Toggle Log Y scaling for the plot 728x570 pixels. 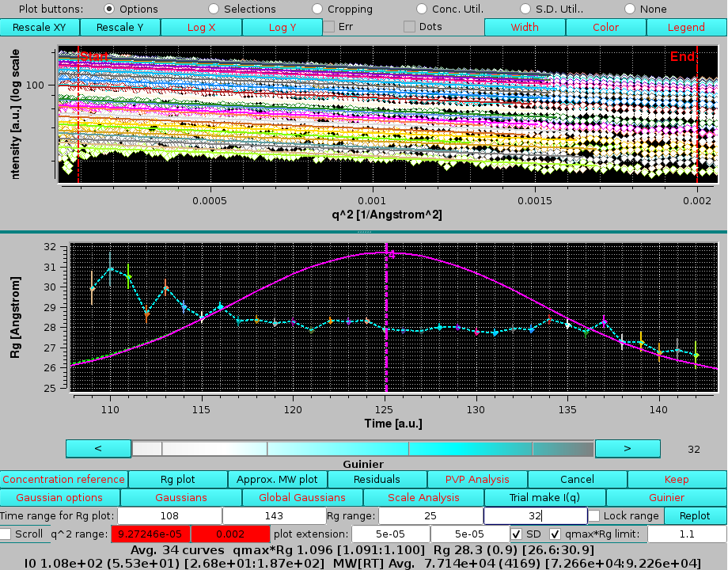(x=282, y=26)
